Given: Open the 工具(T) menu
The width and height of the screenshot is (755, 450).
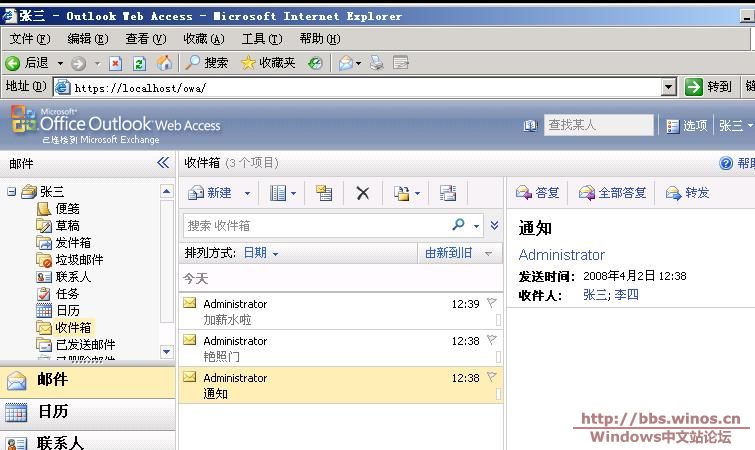Looking at the screenshot, I should point(260,39).
